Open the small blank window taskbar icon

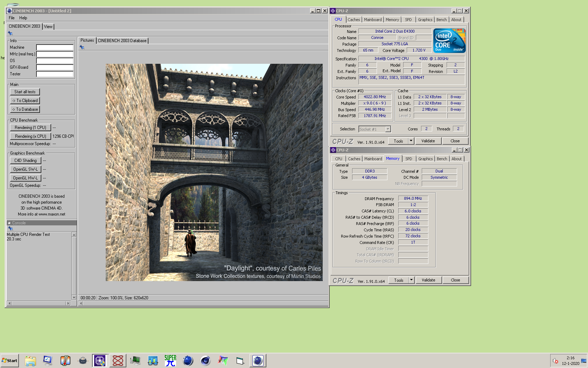[x=240, y=361]
